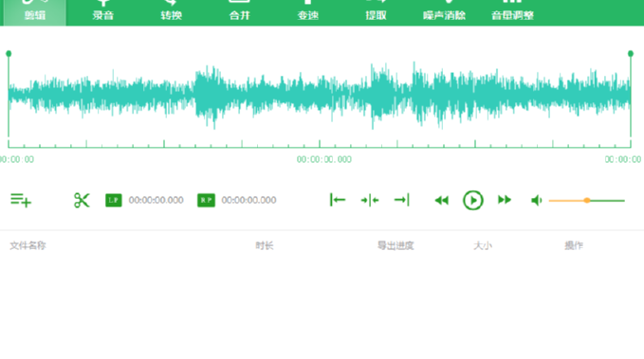Rewind the audio playback
The height and width of the screenshot is (359, 644).
[x=442, y=200]
